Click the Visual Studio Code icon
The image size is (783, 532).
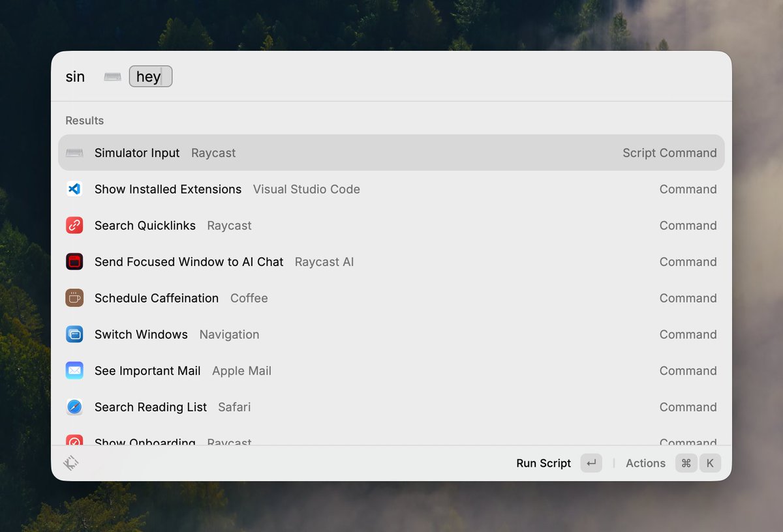click(x=74, y=189)
